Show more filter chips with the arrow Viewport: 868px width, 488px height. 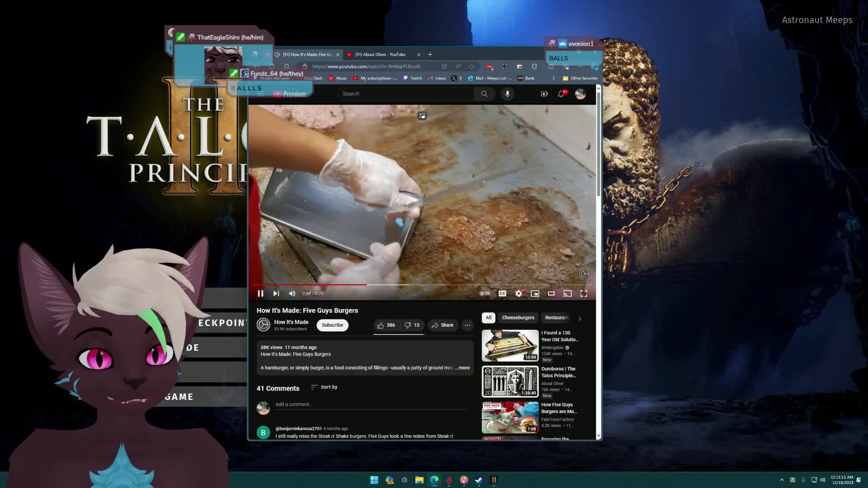tap(580, 318)
